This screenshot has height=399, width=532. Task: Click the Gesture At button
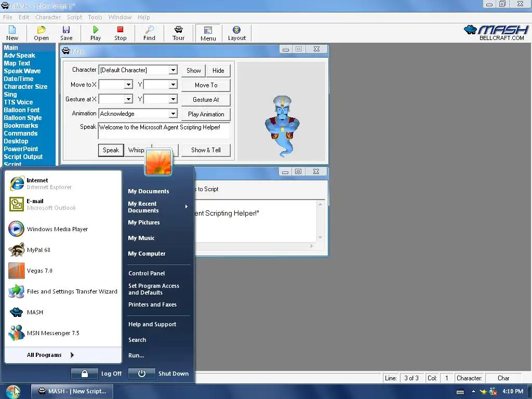pos(206,100)
